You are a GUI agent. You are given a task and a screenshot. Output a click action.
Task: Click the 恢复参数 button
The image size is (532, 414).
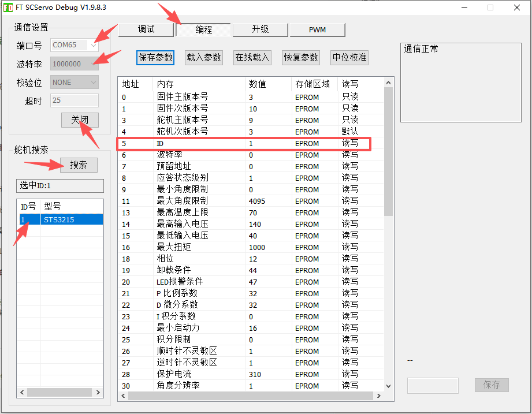pos(301,57)
